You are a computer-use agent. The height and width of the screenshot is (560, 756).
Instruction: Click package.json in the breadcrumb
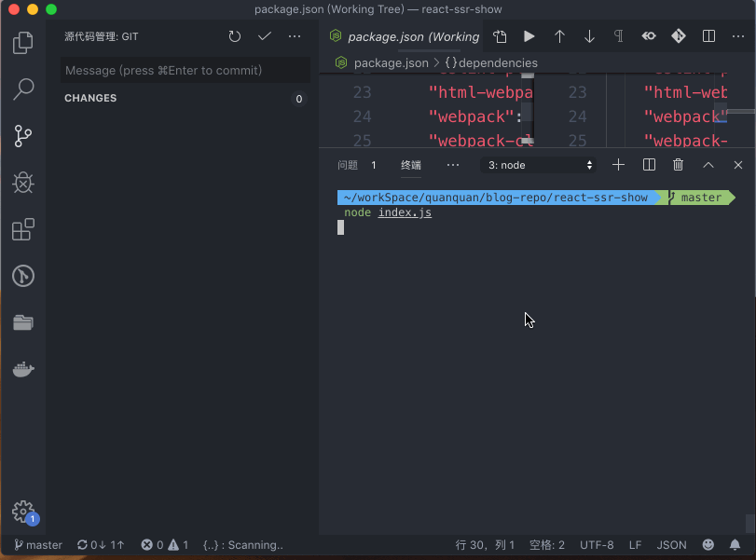tap(391, 63)
